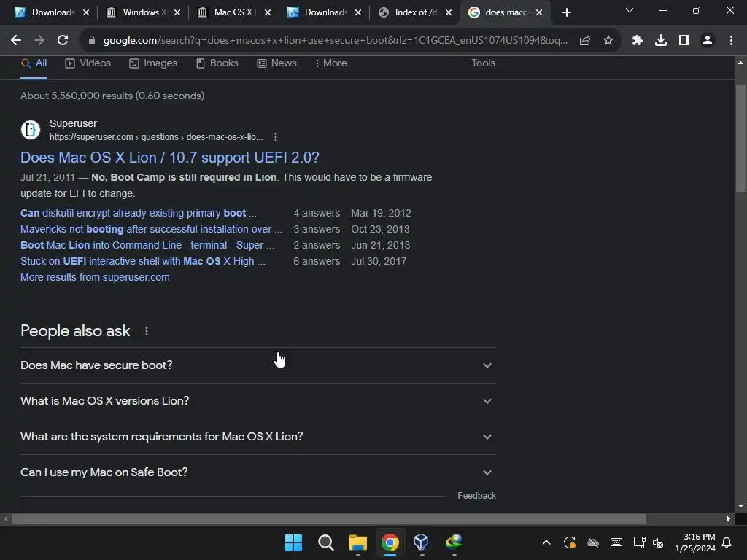
Task: Open Internet Download Manager taskbar icon
Action: (454, 542)
